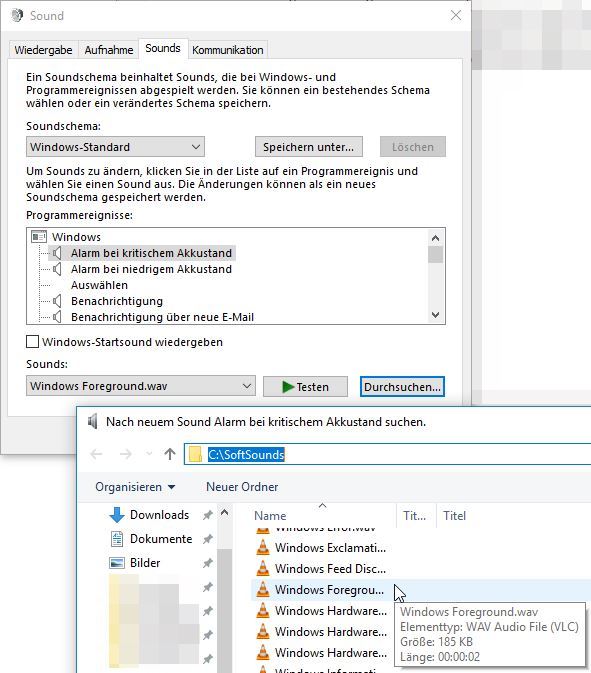Click the Forward arrow in file browser
This screenshot has width=591, height=673.
[126, 454]
